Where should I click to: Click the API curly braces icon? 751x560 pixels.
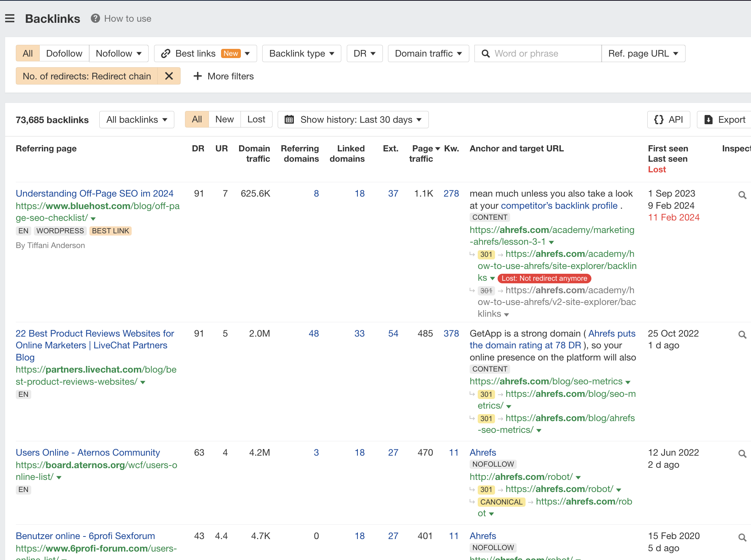tap(659, 119)
